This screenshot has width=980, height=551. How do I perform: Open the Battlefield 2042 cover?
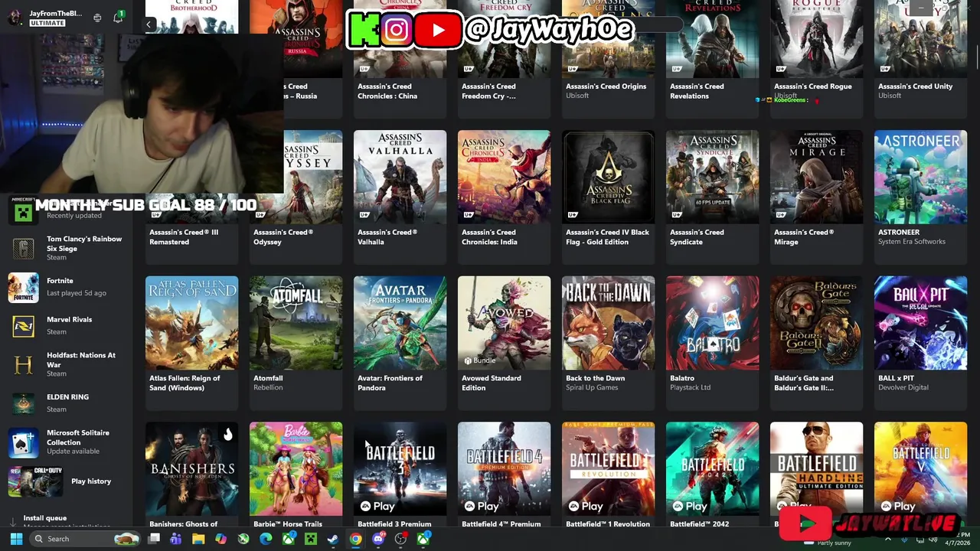click(x=712, y=469)
